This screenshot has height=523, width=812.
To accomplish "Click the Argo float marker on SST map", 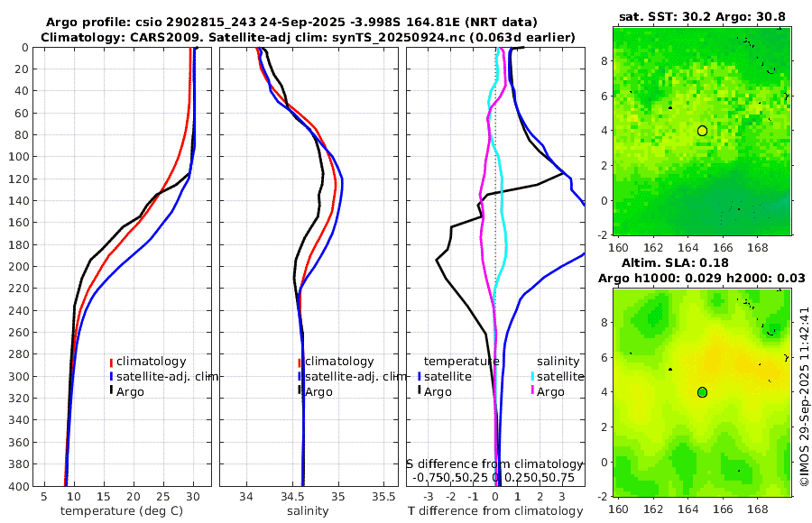I will tap(702, 131).
